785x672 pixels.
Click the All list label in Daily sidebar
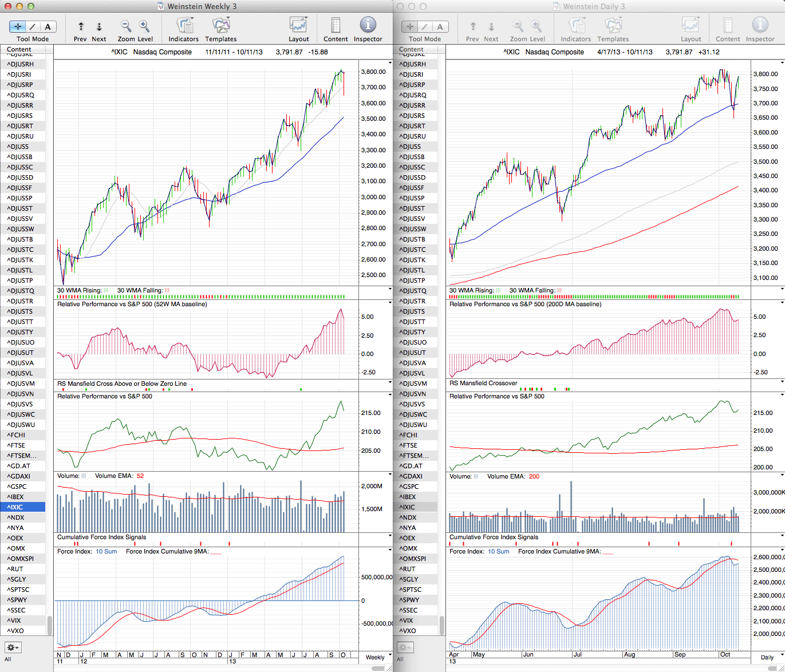(x=400, y=659)
